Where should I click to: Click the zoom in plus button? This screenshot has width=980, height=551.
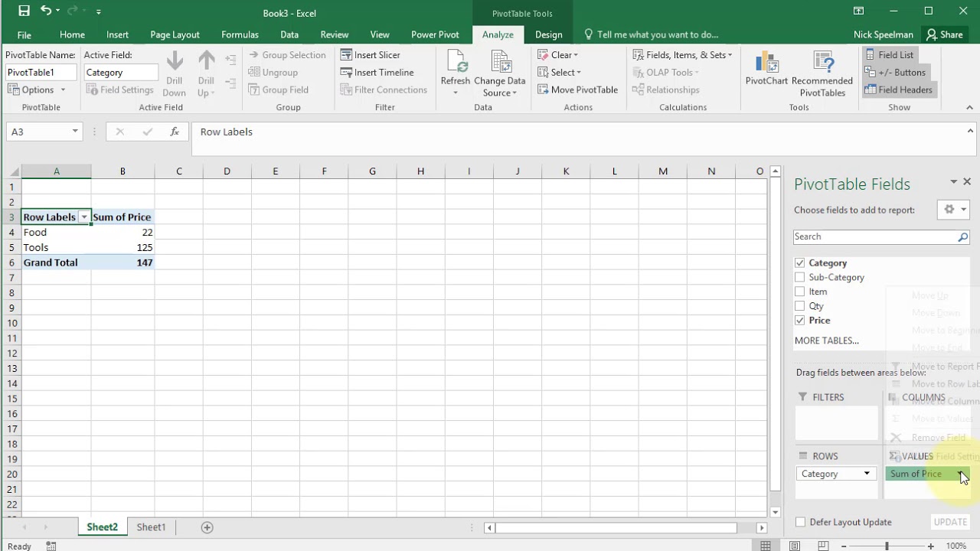pyautogui.click(x=931, y=546)
